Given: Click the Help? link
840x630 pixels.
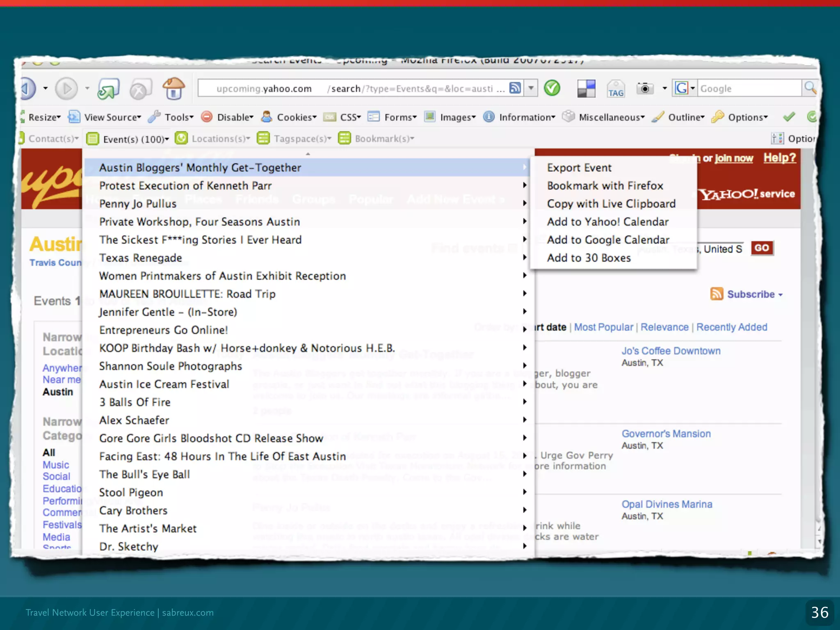Looking at the screenshot, I should [779, 157].
